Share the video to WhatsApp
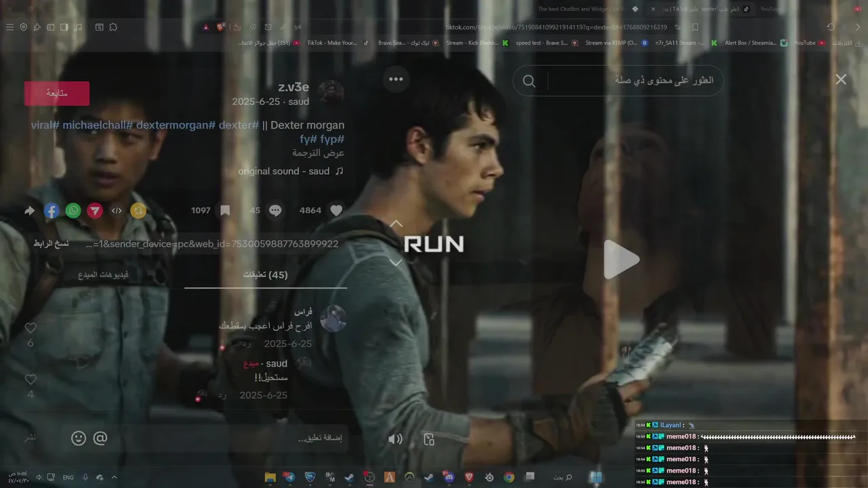This screenshot has height=488, width=868. click(73, 211)
